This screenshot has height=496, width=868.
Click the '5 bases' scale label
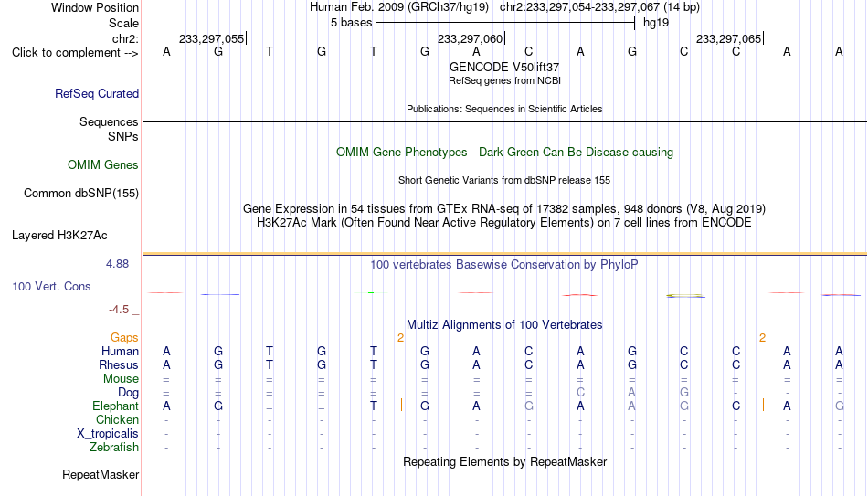352,23
